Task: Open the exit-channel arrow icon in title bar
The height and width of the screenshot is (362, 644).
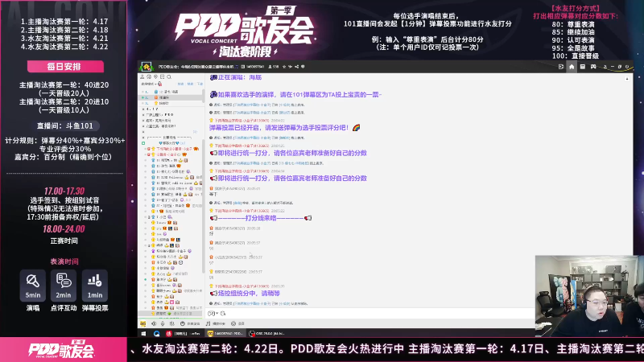Action: 561,67
